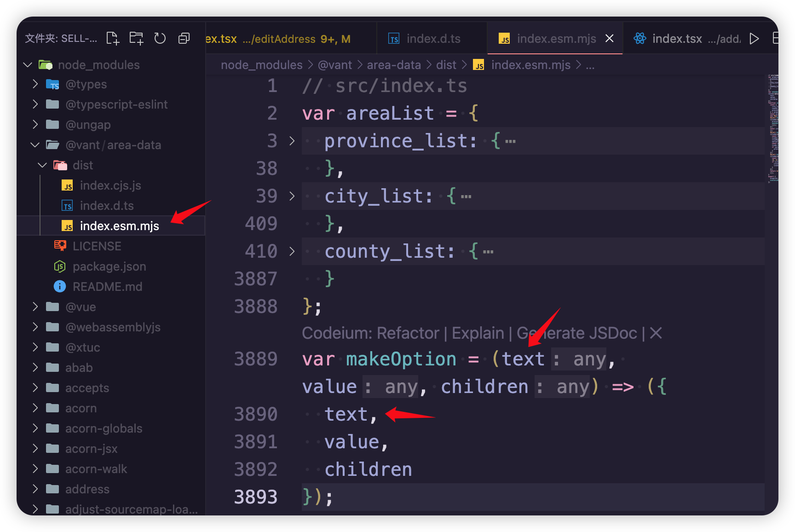The image size is (795, 532).
Task: Expand the @types folder
Action: click(35, 84)
